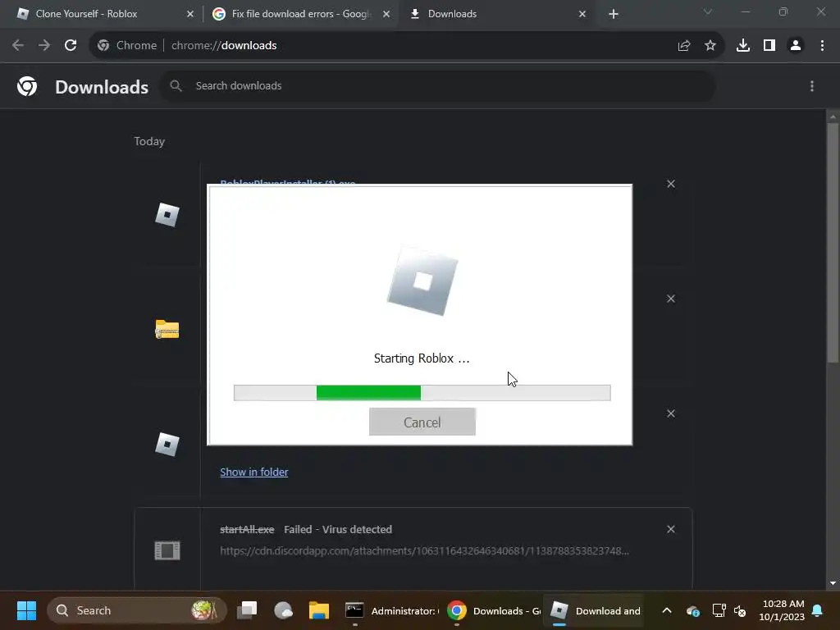Click the vertical scrollbar of downloads page
This screenshot has width=840, height=630.
[833, 242]
